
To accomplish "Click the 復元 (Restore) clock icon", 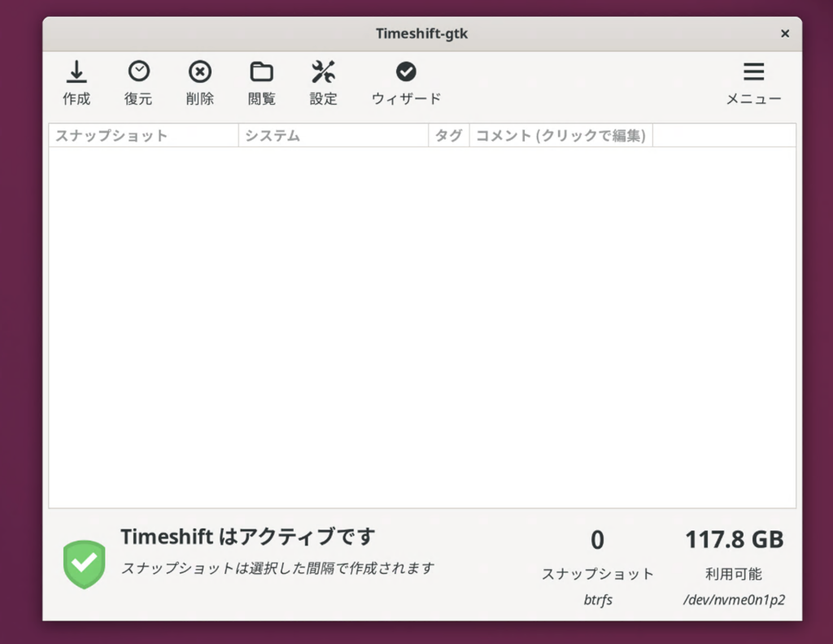I will (138, 72).
